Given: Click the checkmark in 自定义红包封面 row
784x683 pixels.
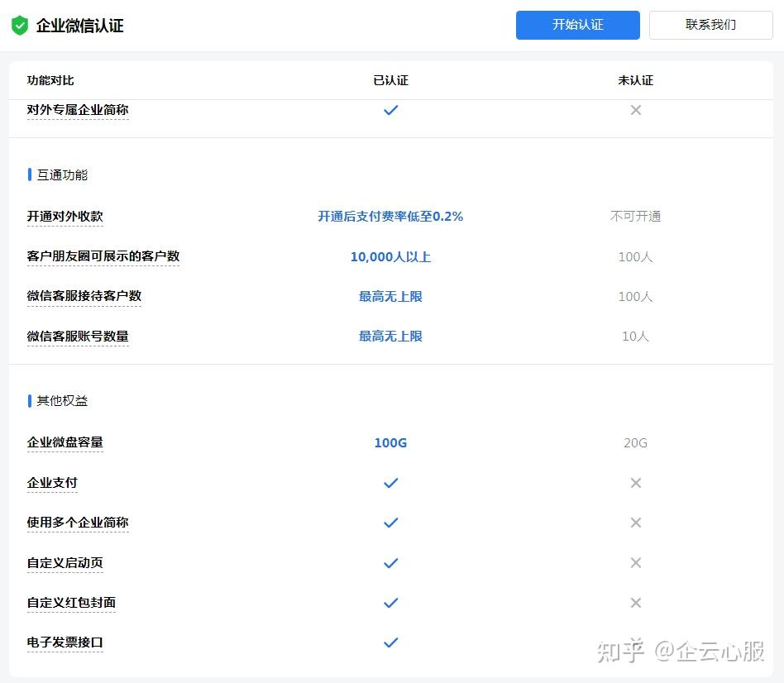Looking at the screenshot, I should coord(390,603).
